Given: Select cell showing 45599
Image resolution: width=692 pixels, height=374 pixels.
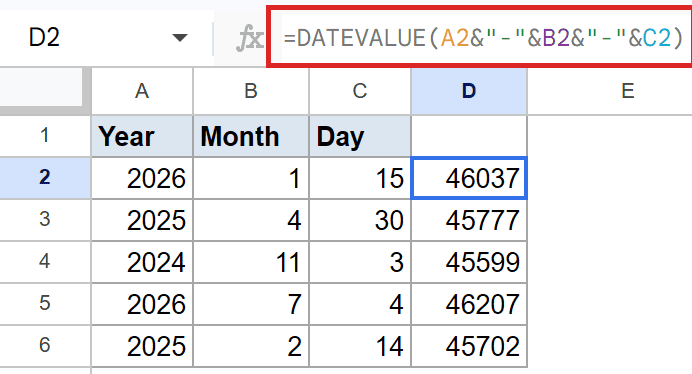Looking at the screenshot, I should (469, 262).
